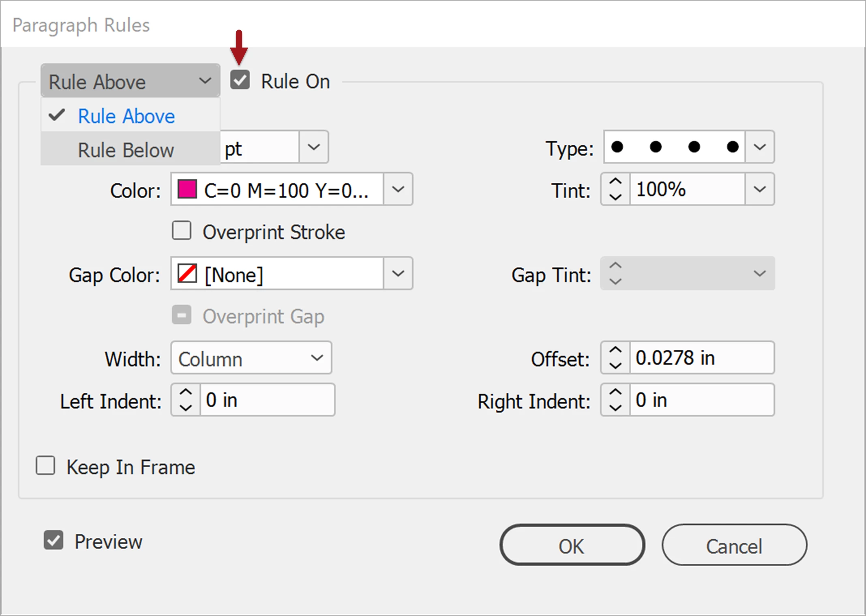Click the [None] gap color swatch icon
The image size is (866, 616).
click(187, 274)
